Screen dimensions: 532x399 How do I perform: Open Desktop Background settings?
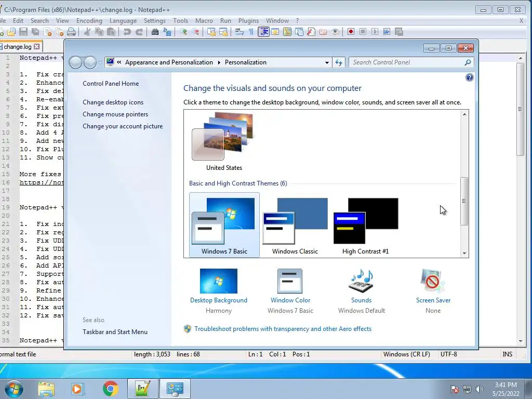(219, 291)
